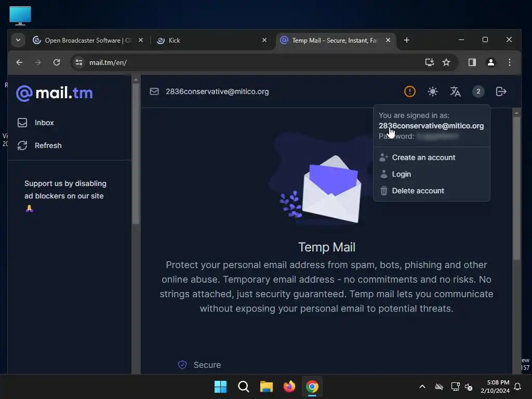Open site information icon in address bar

pos(79,62)
